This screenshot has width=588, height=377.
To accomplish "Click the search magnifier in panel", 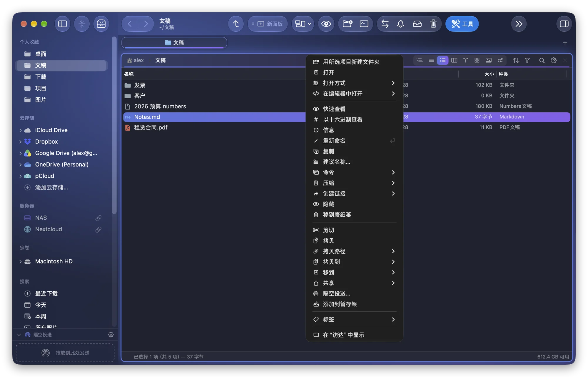I will pyautogui.click(x=542, y=60).
